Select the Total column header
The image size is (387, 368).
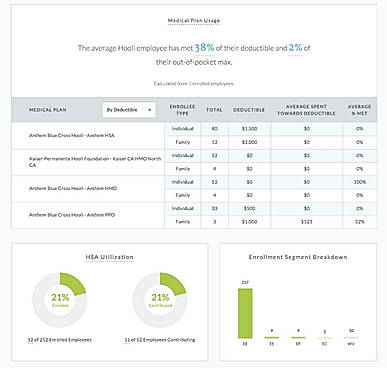[214, 110]
